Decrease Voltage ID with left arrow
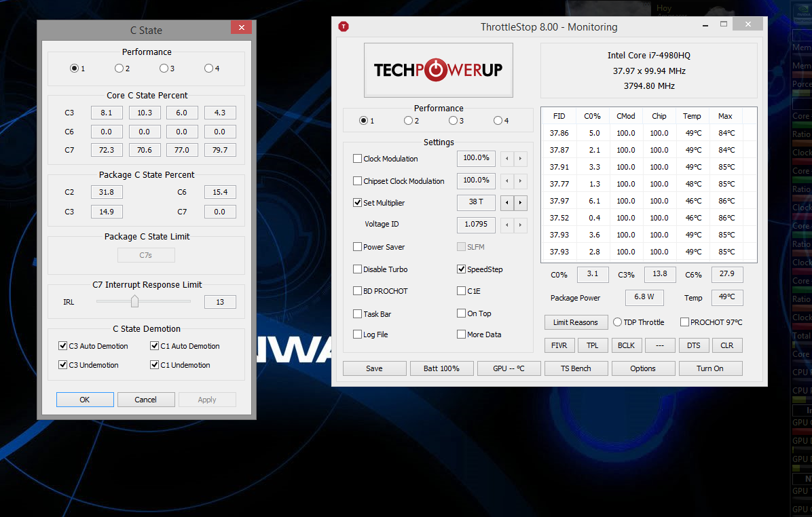Screen dimensions: 812x517 (x=507, y=225)
